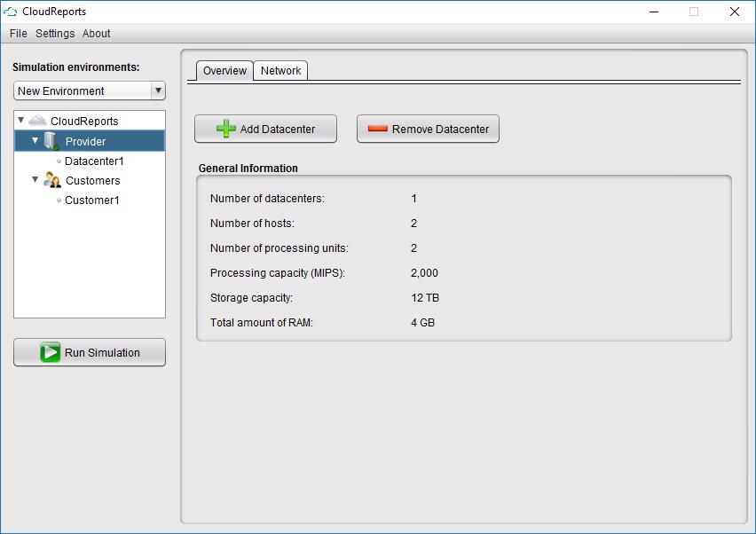Click the Provider server icon

[x=51, y=141]
